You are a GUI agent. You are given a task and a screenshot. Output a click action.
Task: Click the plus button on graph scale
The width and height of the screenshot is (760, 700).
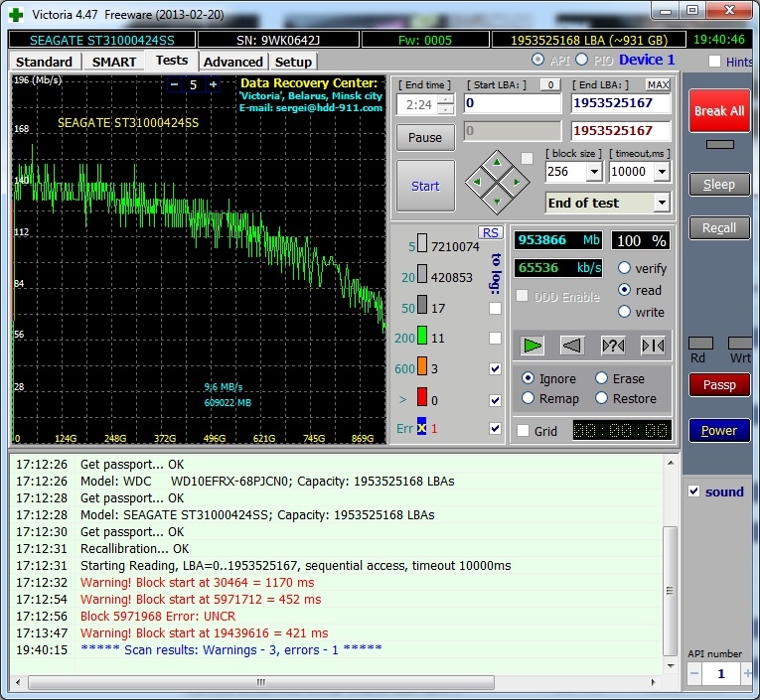tap(213, 84)
